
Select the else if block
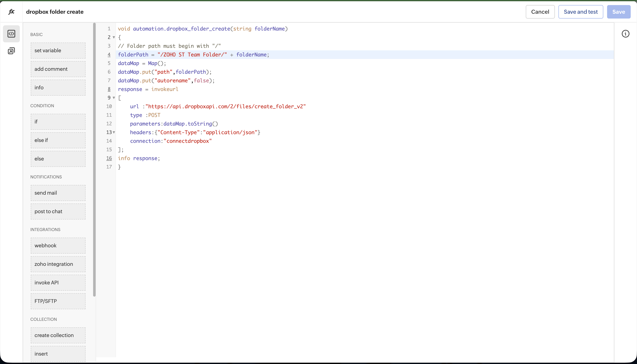pyautogui.click(x=58, y=140)
